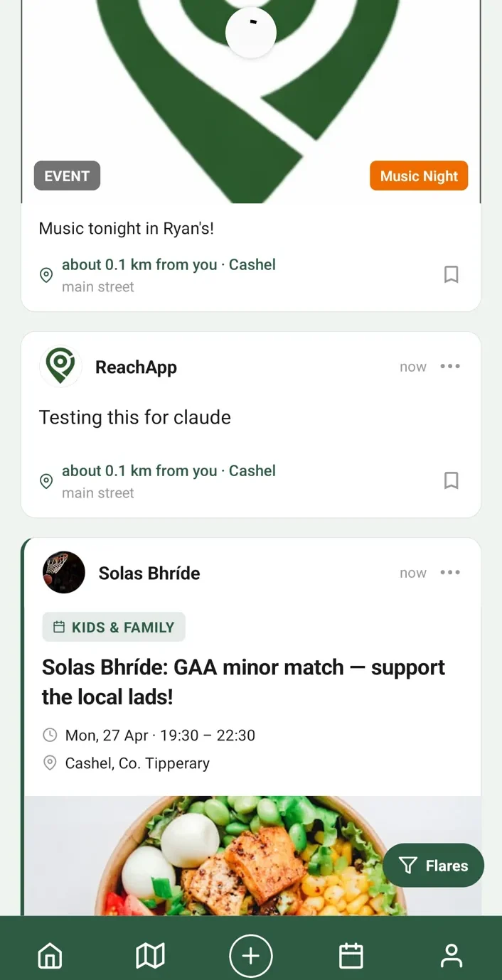This screenshot has width=502, height=980.
Task: Open the three-dot menu on Solas Bhríde post
Action: coord(450,572)
